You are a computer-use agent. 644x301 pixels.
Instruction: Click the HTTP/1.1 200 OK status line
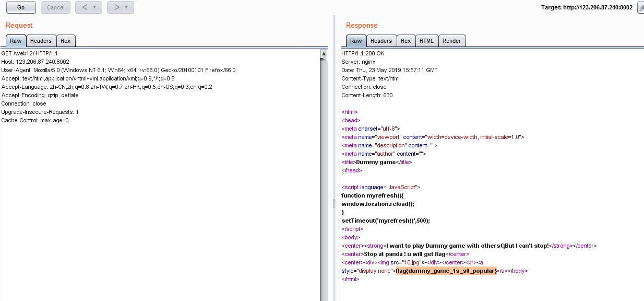(363, 53)
